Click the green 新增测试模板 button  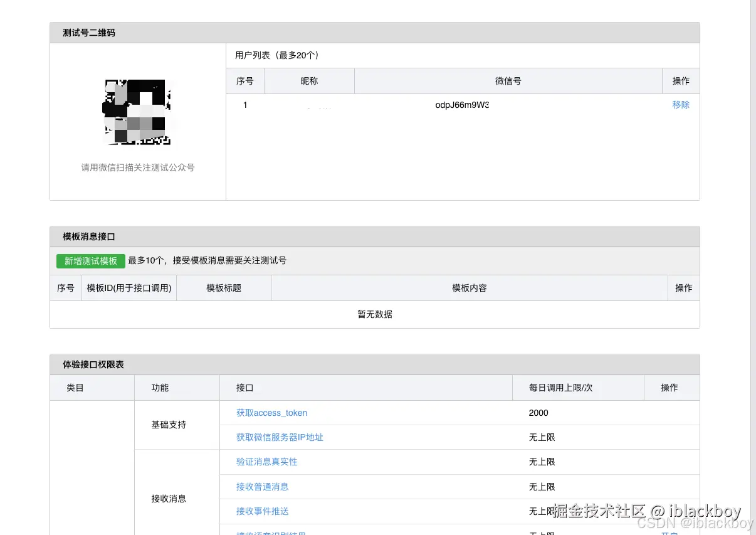point(90,261)
